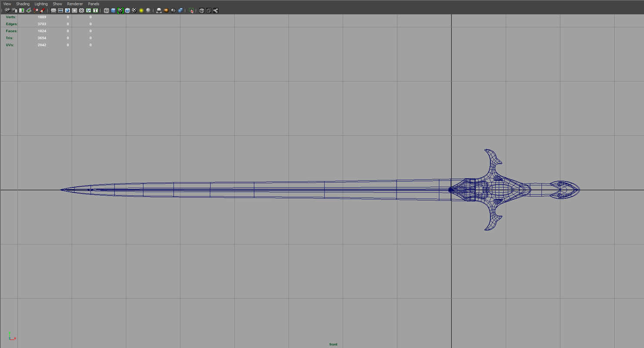Image resolution: width=644 pixels, height=348 pixels.
Task: Click the Grease Pencil icon
Action: click(x=43, y=10)
